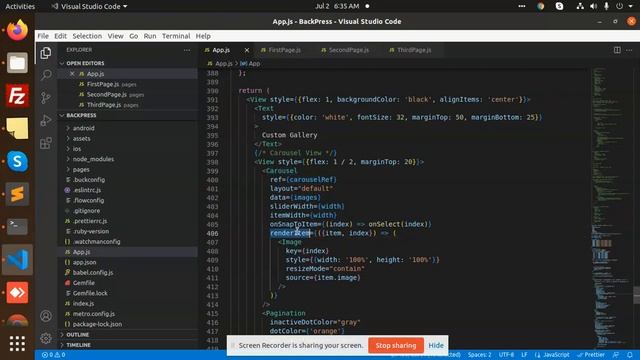Viewport: 640px width, 360px height.
Task: Select SecondPage.js in Open Editors
Action: coord(107,94)
